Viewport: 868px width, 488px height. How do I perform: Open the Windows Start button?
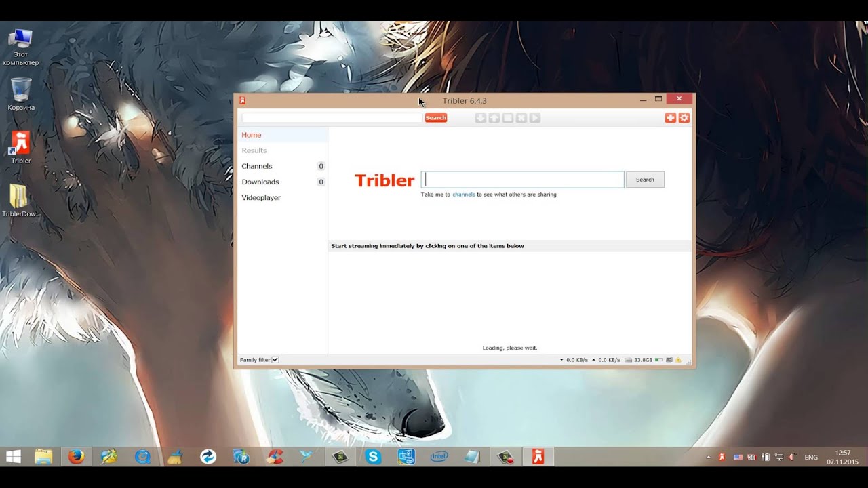coord(14,457)
